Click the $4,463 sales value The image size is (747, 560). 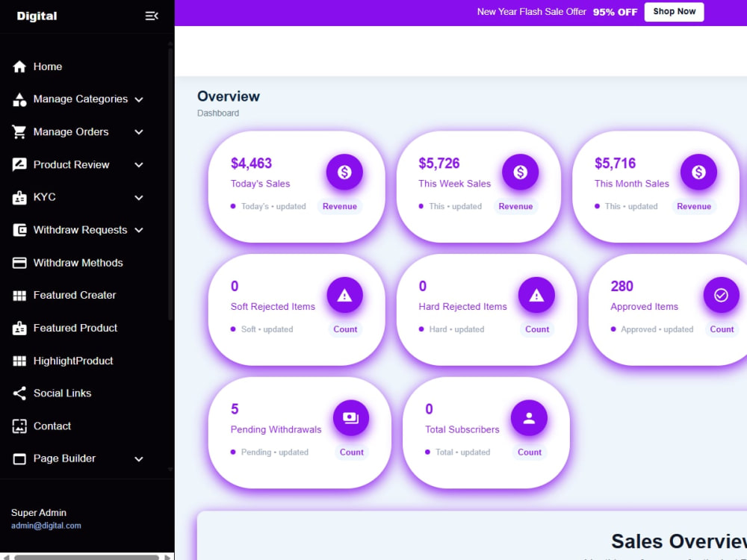coord(251,164)
